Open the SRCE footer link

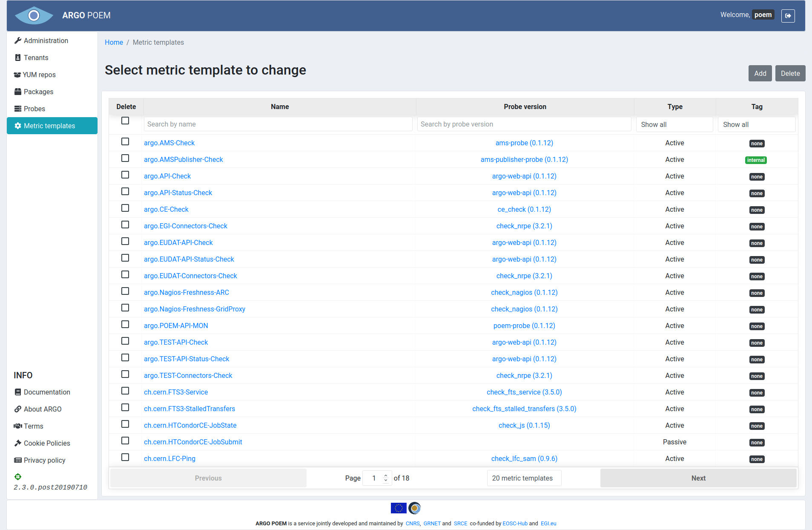click(460, 524)
